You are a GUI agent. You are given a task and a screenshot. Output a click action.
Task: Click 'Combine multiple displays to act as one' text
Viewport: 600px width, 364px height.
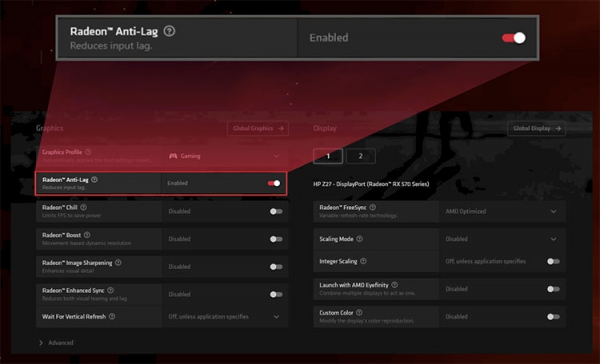(367, 293)
